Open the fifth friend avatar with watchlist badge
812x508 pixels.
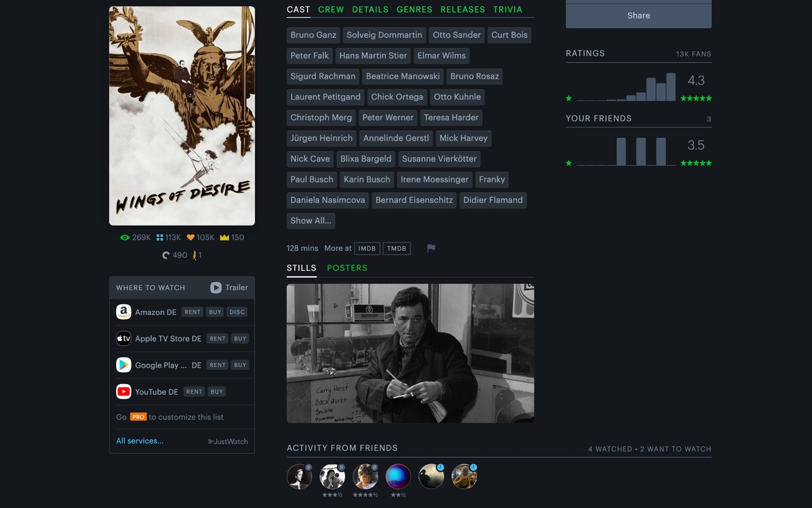point(431,476)
